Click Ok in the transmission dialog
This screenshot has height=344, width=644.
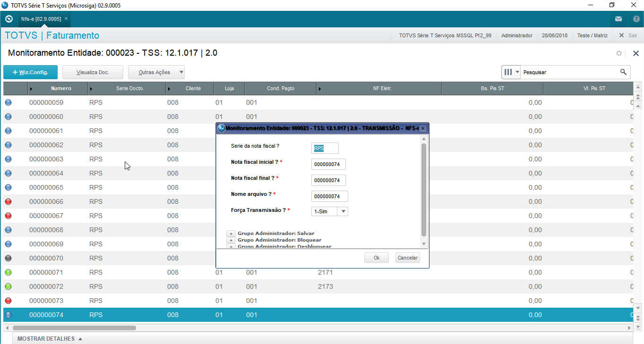point(377,258)
